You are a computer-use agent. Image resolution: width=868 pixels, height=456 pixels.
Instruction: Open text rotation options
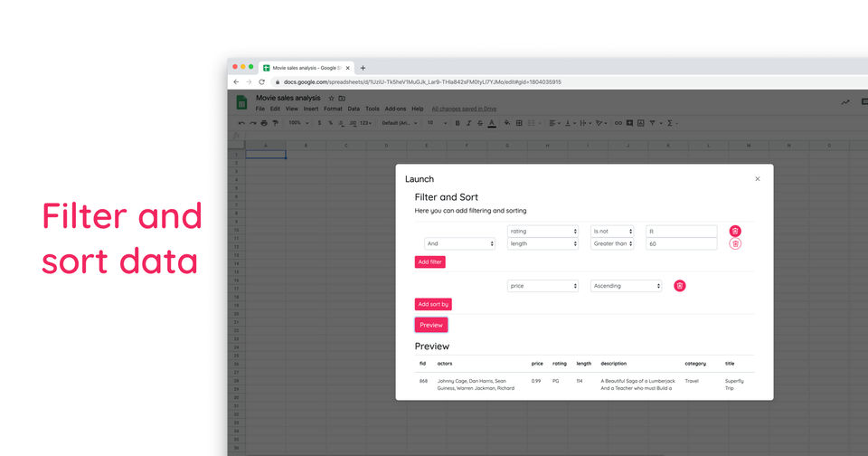(600, 123)
